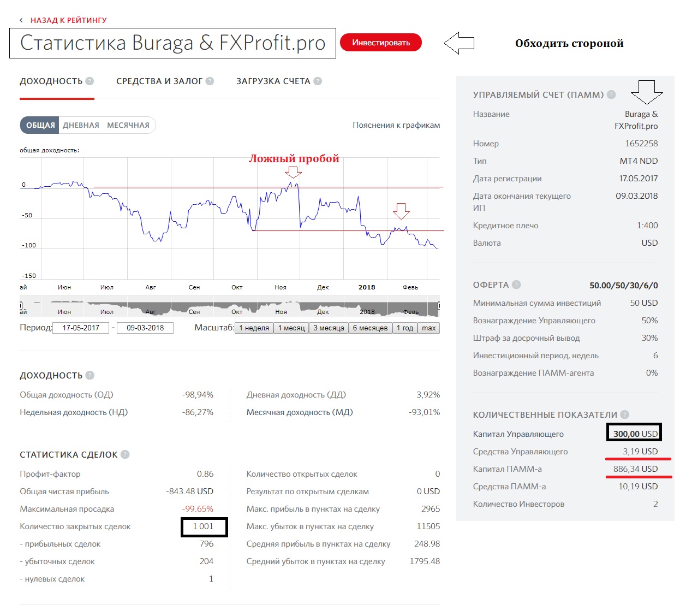This screenshot has width=680, height=616.
Task: Open help icon beside КОЛИЧЕСТВЕННЫЕ ПОКАЗАТЕЛИ
Action: 625,414
